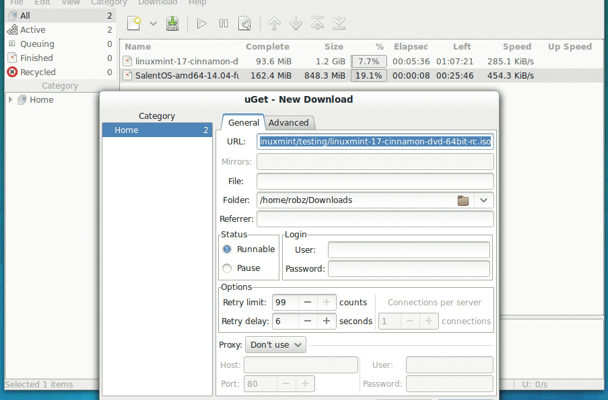Expand the Home category tree arrow

pyautogui.click(x=10, y=100)
